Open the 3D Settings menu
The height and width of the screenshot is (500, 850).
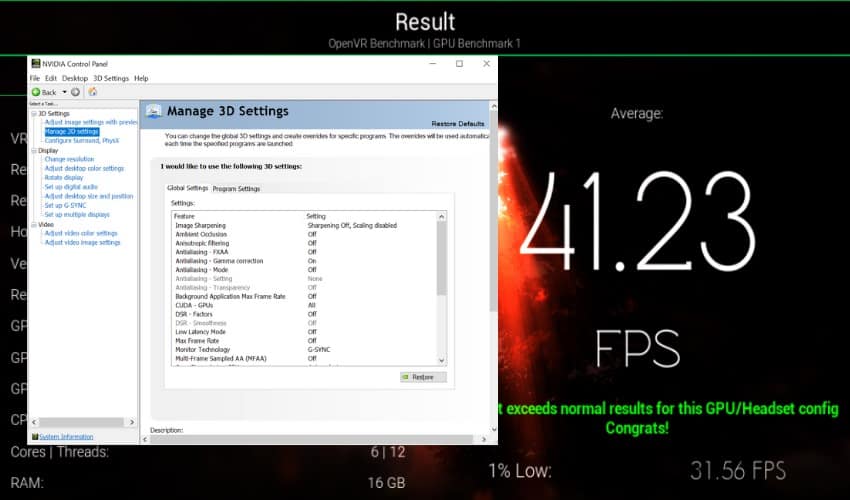pos(111,78)
